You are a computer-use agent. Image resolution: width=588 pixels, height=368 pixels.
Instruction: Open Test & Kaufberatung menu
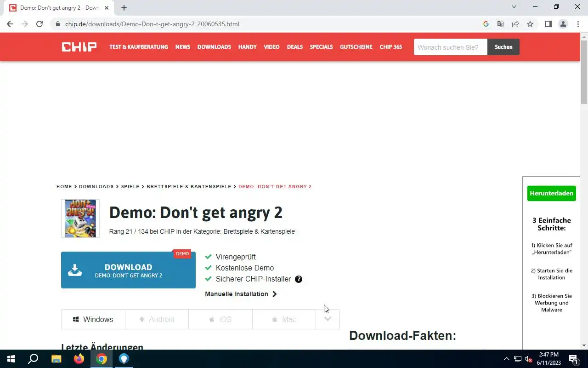139,47
